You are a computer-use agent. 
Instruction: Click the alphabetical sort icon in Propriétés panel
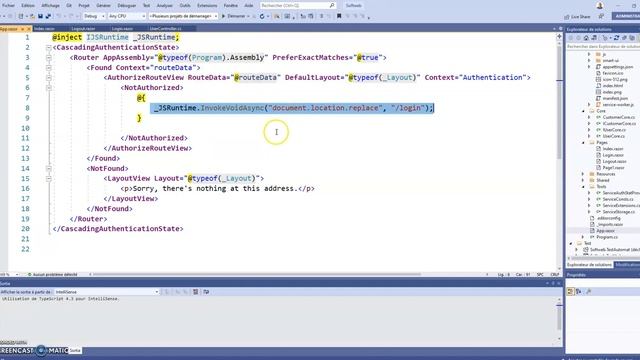pos(579,291)
